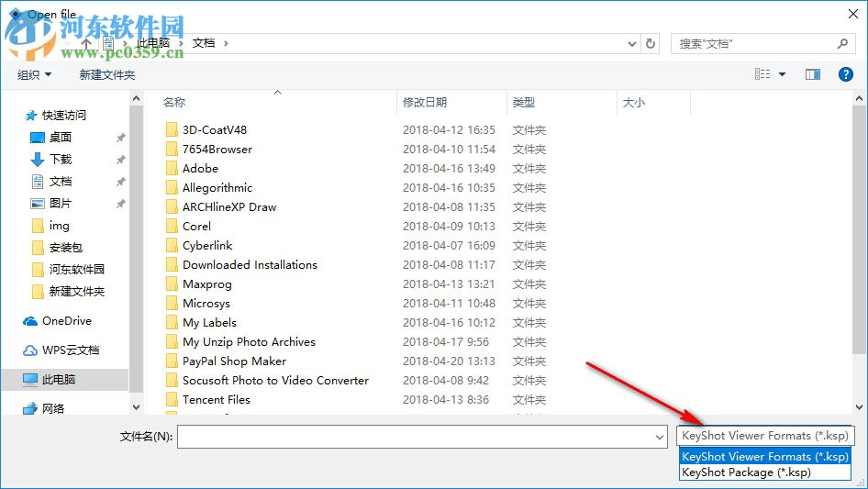
Task: Expand address bar history dropdown
Action: (x=631, y=43)
